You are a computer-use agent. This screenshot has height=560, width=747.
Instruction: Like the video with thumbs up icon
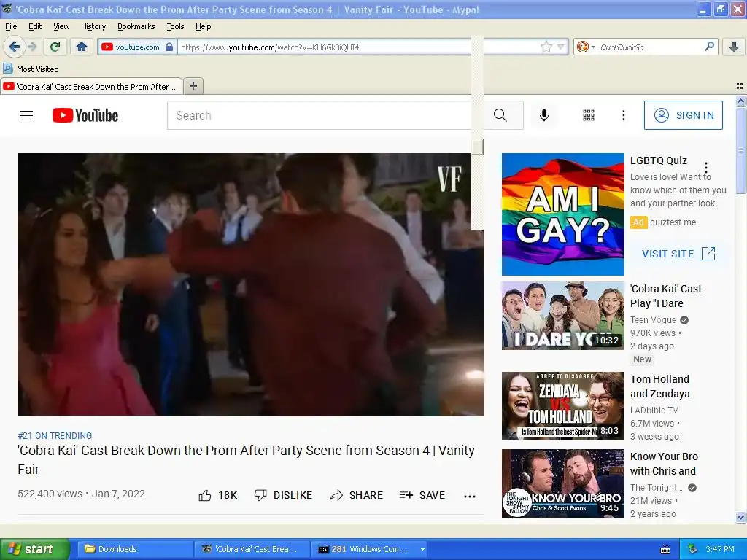[x=205, y=495]
